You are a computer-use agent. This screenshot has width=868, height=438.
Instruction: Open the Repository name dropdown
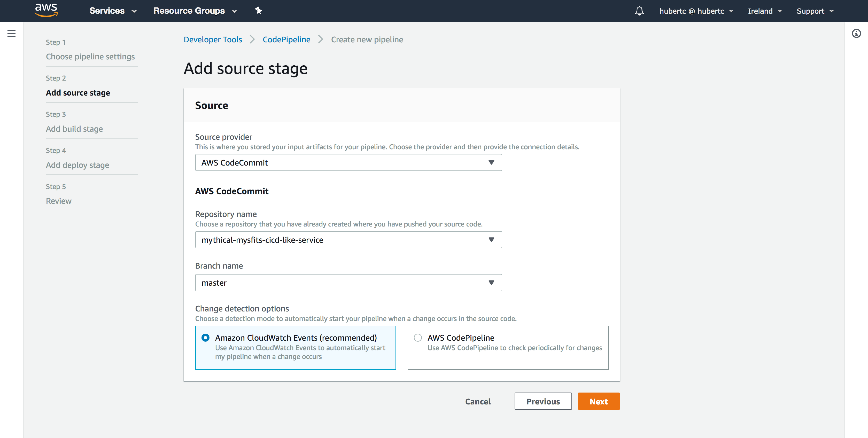pos(348,240)
